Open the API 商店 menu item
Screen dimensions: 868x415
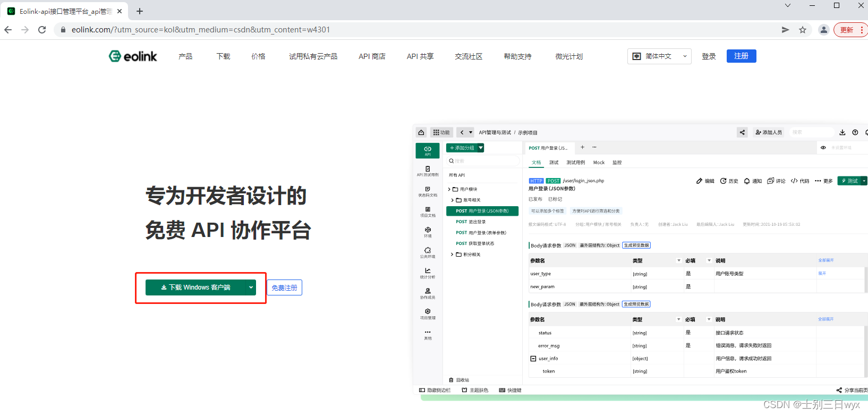[x=372, y=56]
